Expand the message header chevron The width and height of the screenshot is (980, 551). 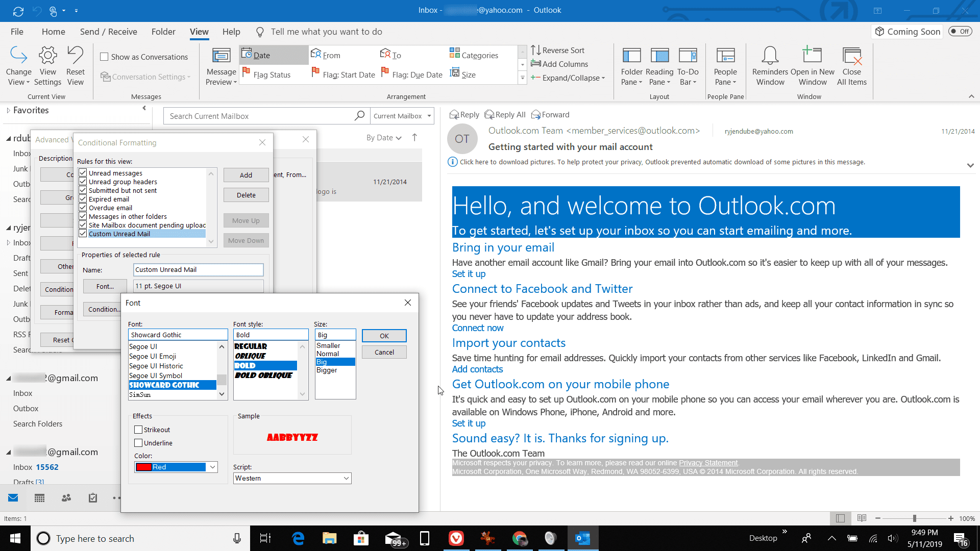pyautogui.click(x=970, y=165)
